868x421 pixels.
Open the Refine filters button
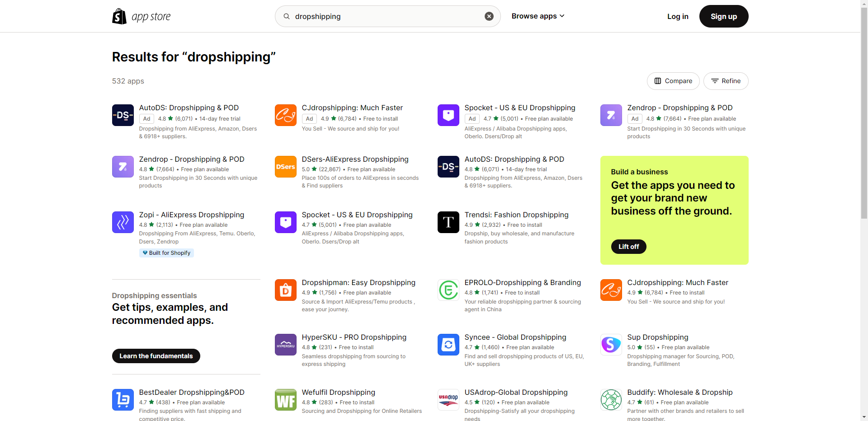click(x=726, y=81)
